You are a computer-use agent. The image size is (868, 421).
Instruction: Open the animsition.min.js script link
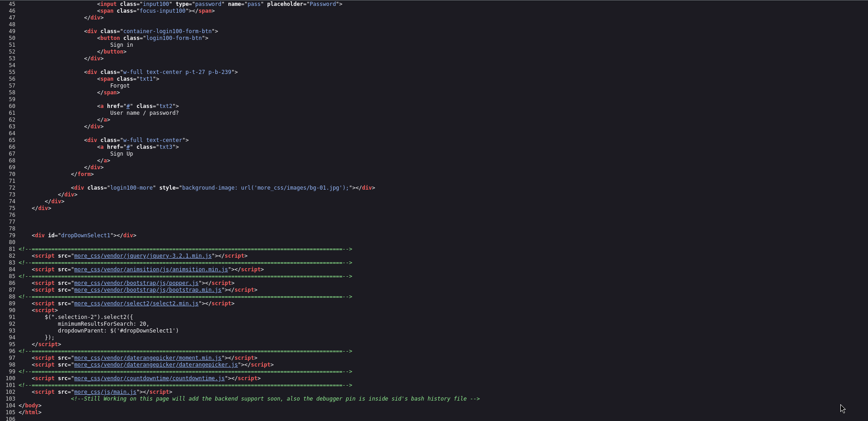[x=151, y=269]
